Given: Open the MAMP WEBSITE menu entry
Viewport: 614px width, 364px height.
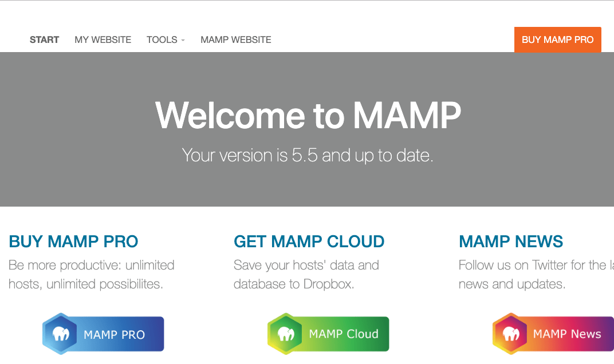Looking at the screenshot, I should tap(235, 39).
